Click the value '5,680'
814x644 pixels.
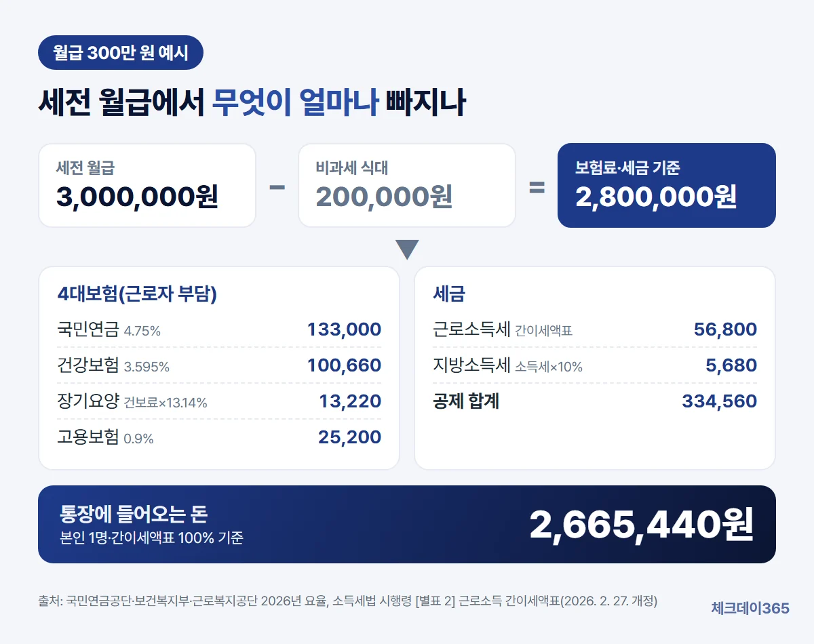[x=731, y=366]
